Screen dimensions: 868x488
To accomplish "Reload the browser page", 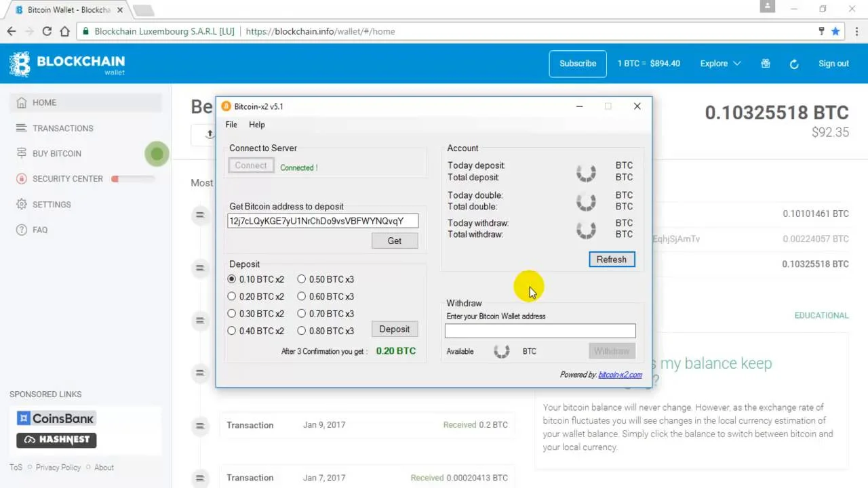I will (47, 31).
